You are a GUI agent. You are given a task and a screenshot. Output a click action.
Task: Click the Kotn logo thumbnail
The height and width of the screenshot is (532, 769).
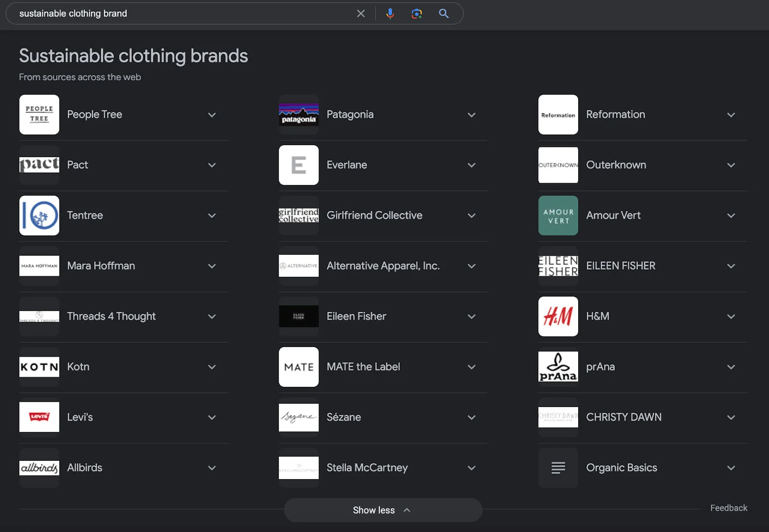click(39, 367)
